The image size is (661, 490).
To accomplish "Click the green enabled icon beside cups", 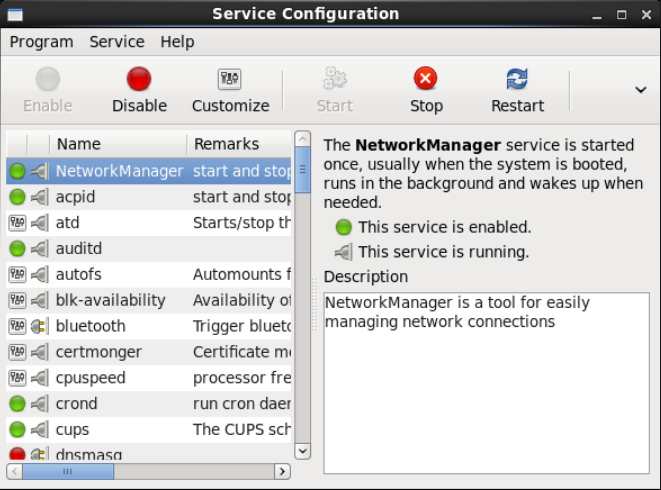I will pyautogui.click(x=17, y=430).
